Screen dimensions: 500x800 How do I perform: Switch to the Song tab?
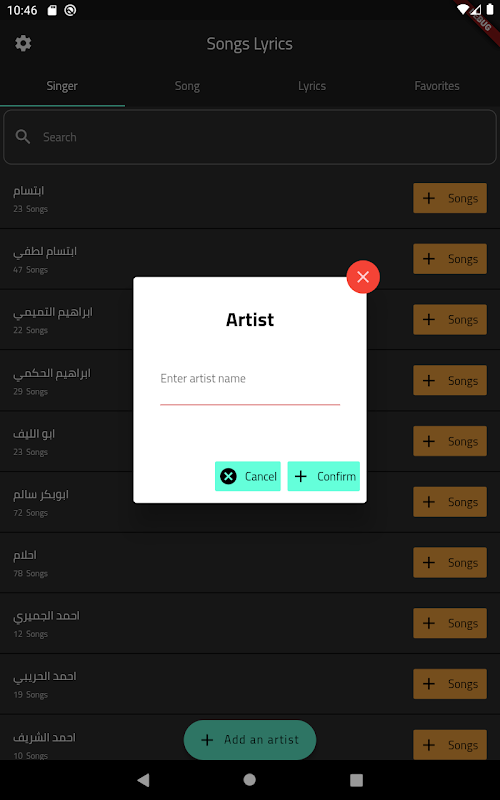coord(187,86)
